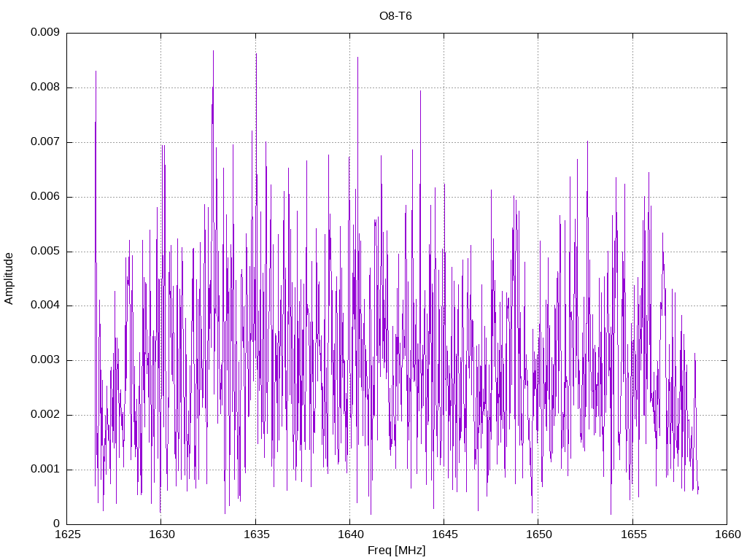The image size is (747, 560).
Task: Click the 1625 x-axis tick label
Action: point(68,534)
